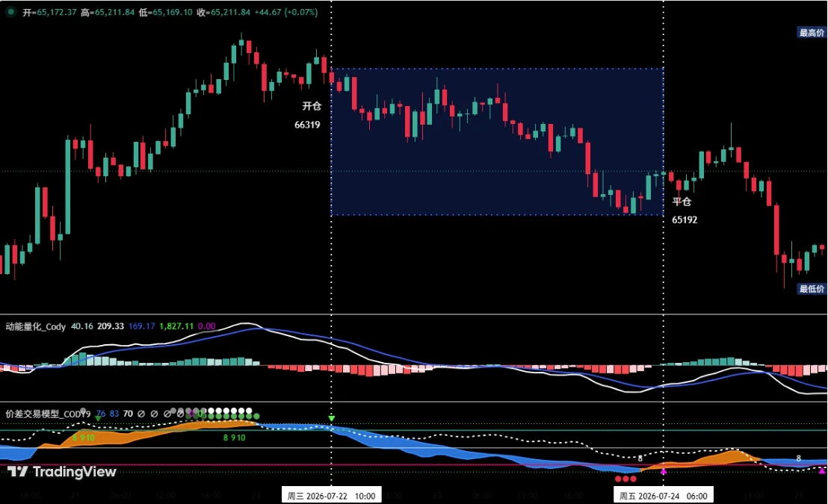The image size is (828, 504).
Task: Click the magenta up-triangle marker at 06:00
Action: 664,471
